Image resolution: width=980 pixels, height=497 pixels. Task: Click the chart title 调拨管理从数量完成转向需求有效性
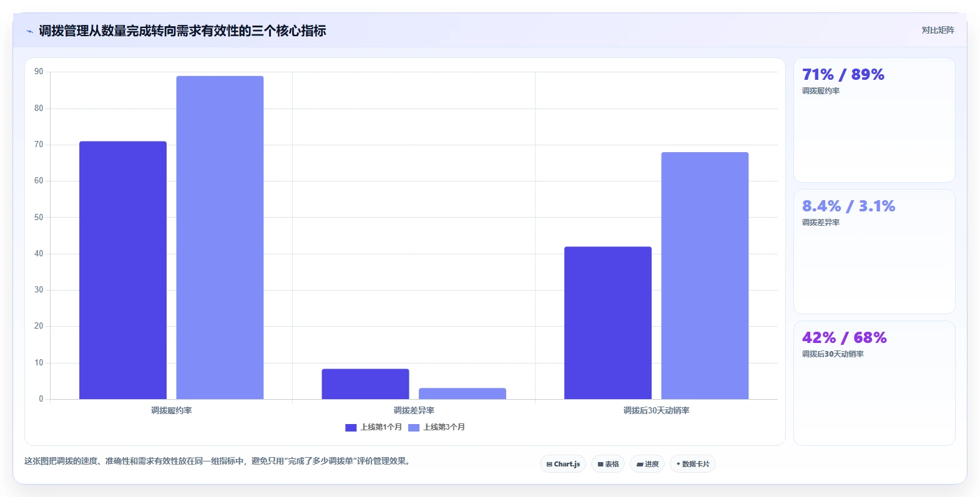[182, 31]
